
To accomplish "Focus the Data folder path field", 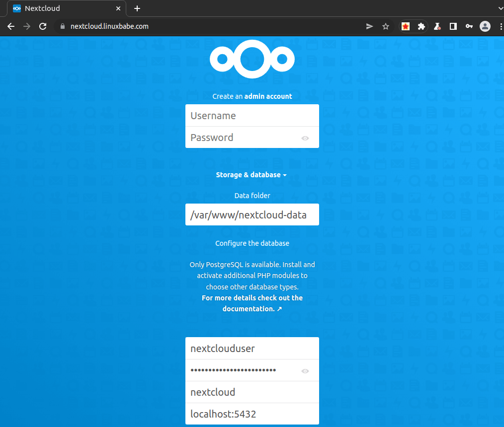I will pyautogui.click(x=252, y=215).
